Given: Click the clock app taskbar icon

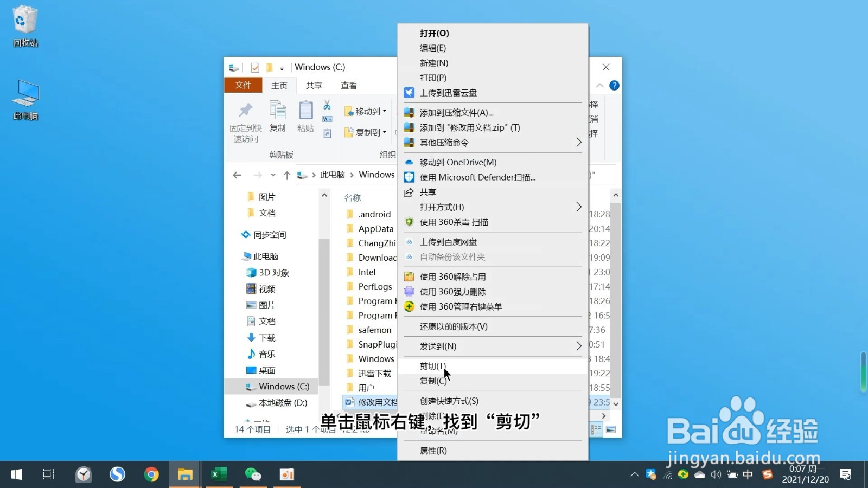Looking at the screenshot, I should point(84,474).
